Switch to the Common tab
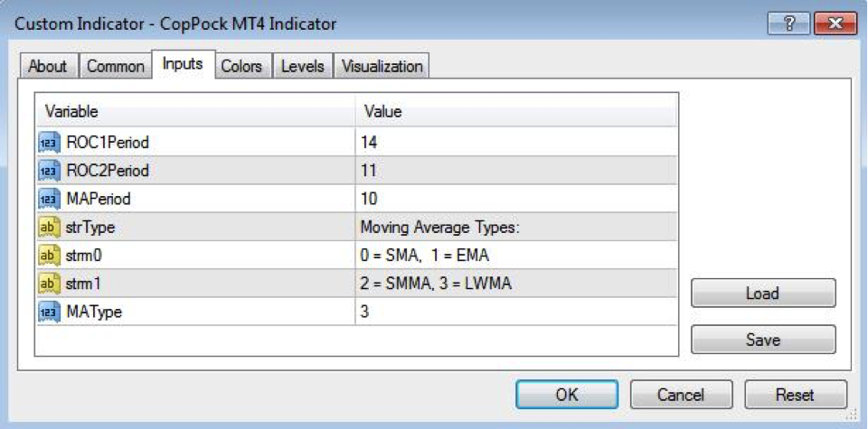Viewport: 868px width, 429px height. pyautogui.click(x=116, y=66)
